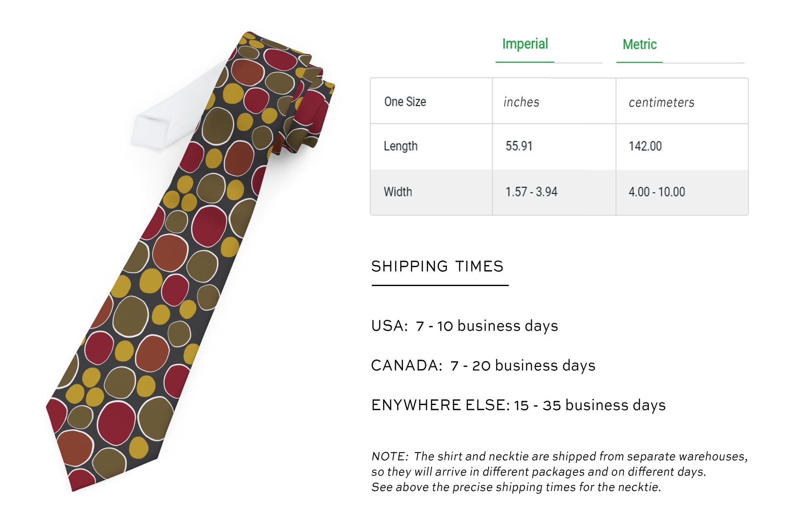Switch to the Imperial tab
Image resolution: width=812 pixels, height=524 pixels.
[525, 44]
